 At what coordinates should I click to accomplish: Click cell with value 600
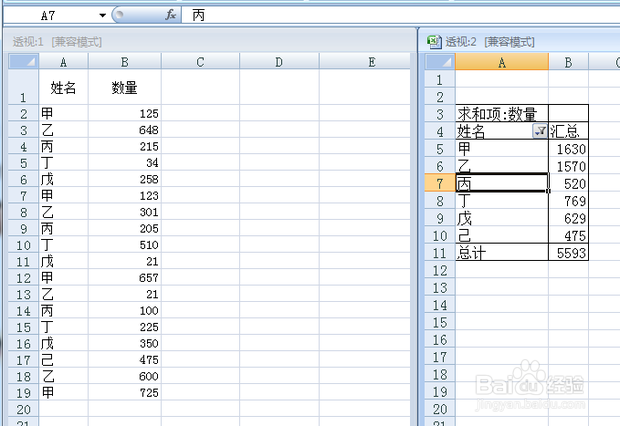click(125, 376)
